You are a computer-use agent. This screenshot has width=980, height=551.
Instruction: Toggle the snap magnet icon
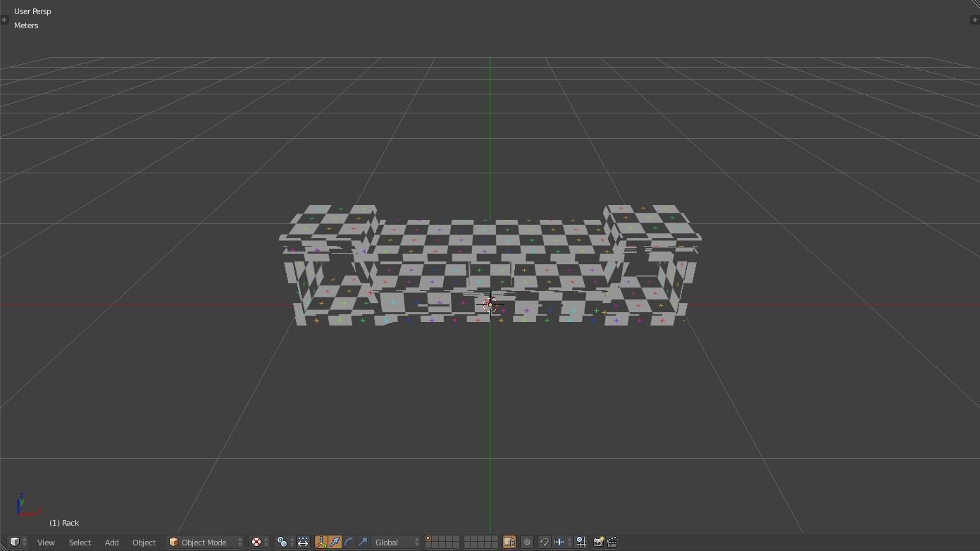pyautogui.click(x=544, y=542)
